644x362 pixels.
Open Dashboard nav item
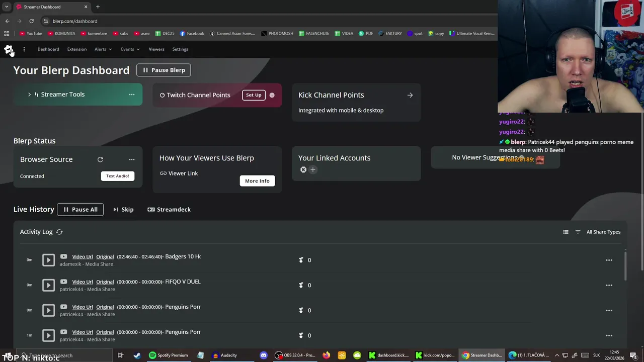coord(48,49)
